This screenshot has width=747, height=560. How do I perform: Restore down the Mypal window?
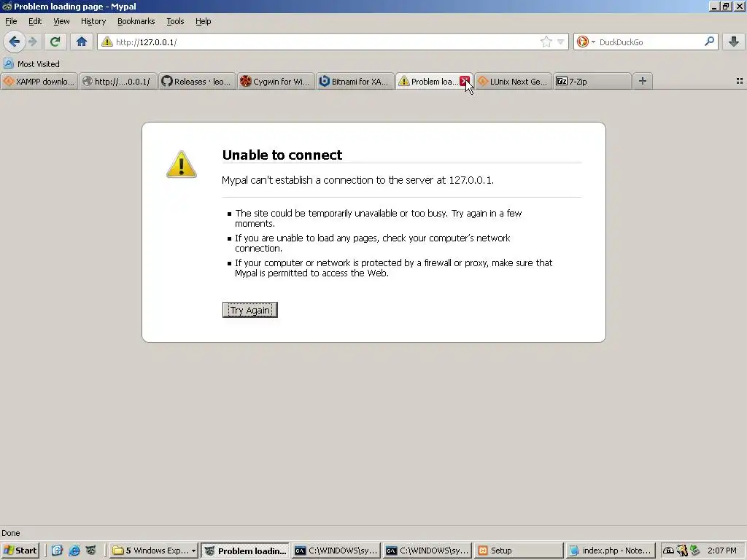point(726,7)
